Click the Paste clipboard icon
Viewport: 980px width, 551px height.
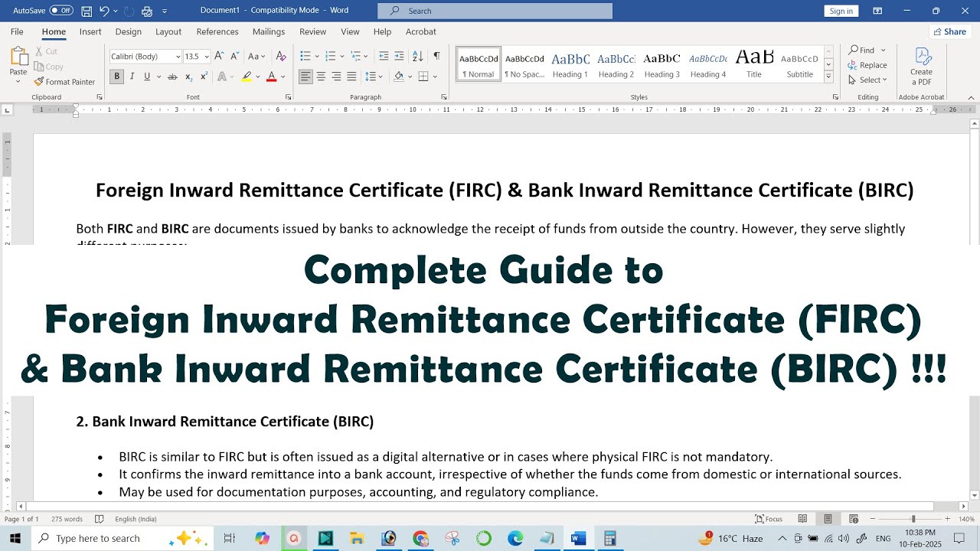click(x=18, y=57)
